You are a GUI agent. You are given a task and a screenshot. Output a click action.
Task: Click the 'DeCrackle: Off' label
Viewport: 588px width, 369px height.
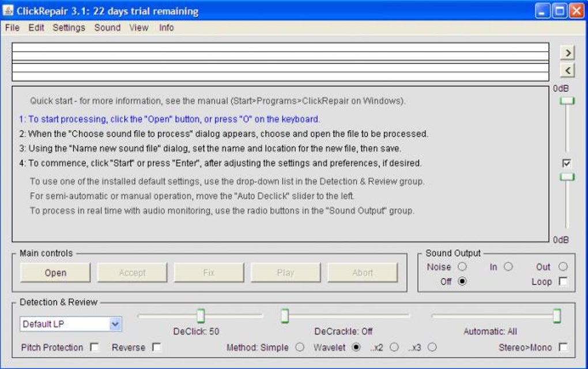pos(344,332)
